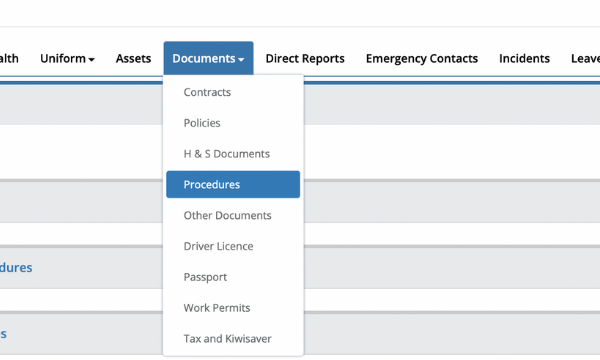Open Other Documents from the list
The image size is (600, 360).
click(233, 215)
